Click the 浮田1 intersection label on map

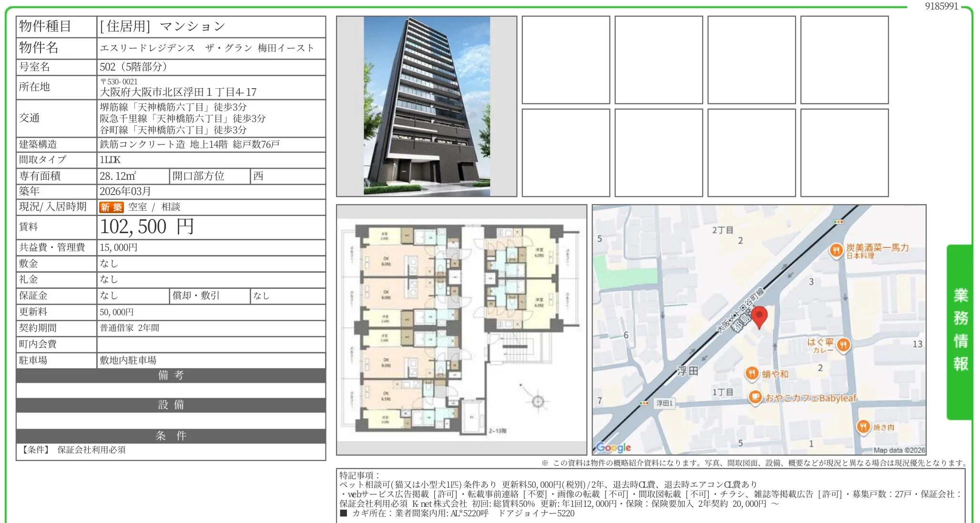pos(664,403)
